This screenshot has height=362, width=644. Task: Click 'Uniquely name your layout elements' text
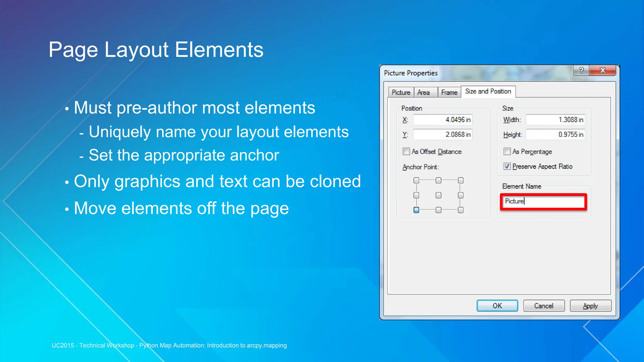[x=219, y=132]
